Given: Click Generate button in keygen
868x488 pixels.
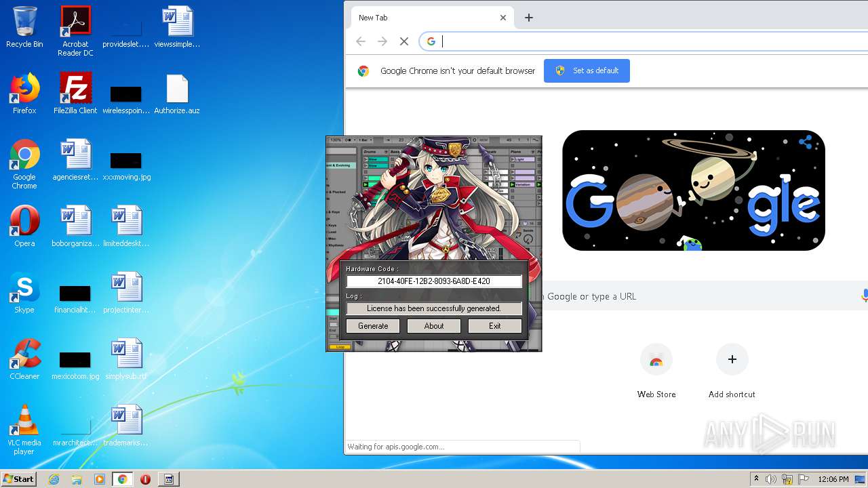Looking at the screenshot, I should (373, 326).
